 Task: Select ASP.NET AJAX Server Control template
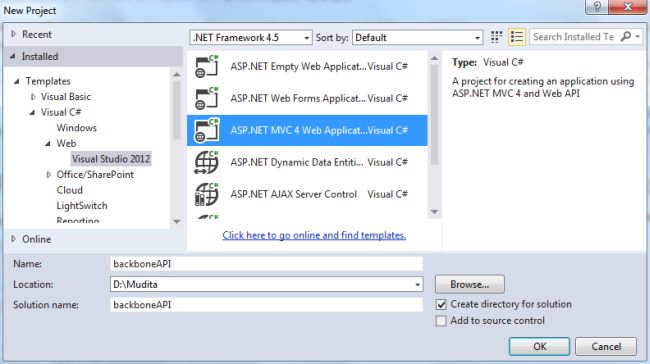coord(307,194)
